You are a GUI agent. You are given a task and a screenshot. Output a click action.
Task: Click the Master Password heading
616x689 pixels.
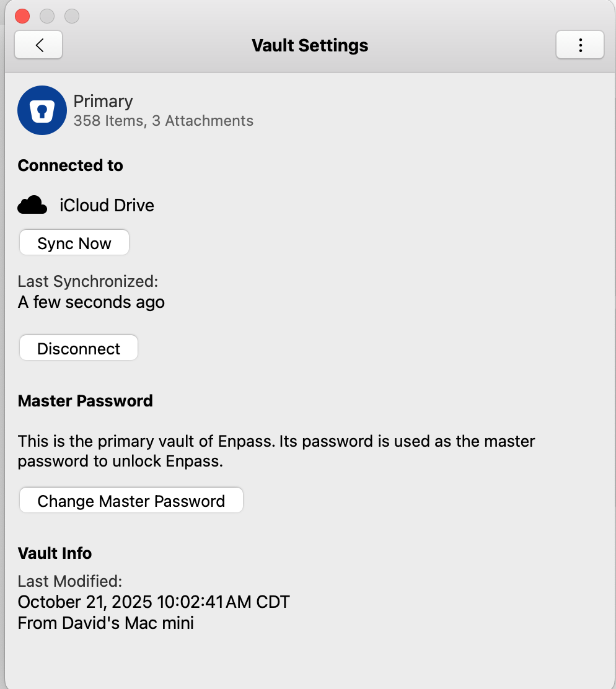point(86,401)
